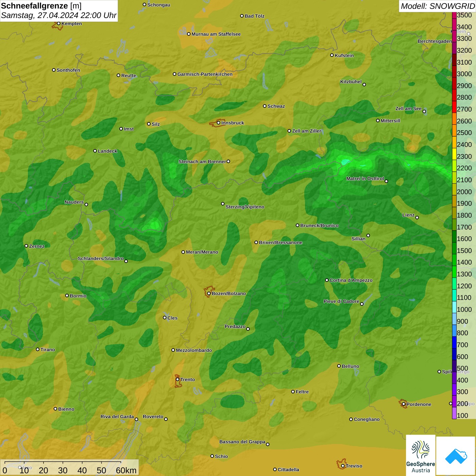Click the Brixen/Bressanone label
Screen dimensions: 476x476
280,242
